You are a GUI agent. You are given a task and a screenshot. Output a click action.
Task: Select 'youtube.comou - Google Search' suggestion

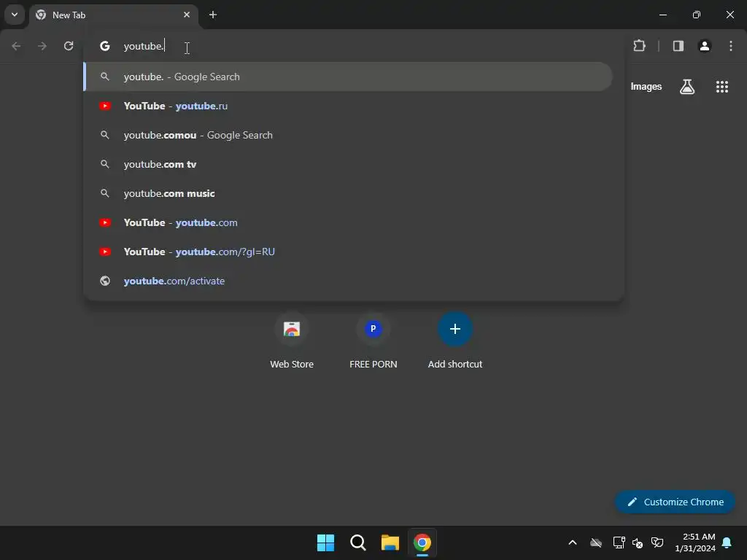point(348,135)
